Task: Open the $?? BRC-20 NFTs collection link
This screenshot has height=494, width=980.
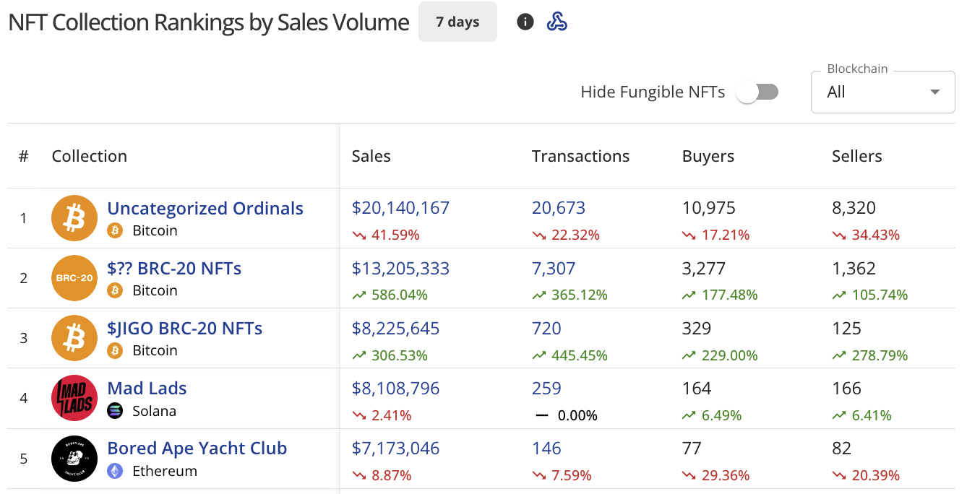Action: (x=174, y=268)
